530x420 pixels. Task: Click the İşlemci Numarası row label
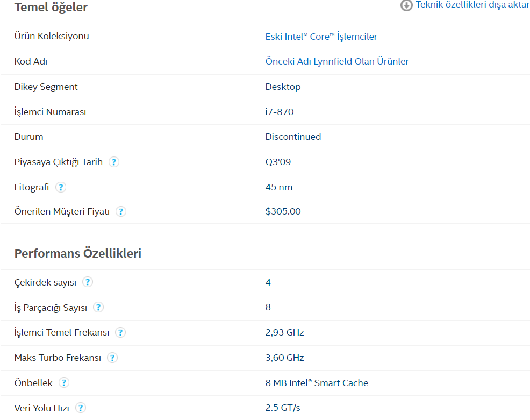click(x=50, y=112)
